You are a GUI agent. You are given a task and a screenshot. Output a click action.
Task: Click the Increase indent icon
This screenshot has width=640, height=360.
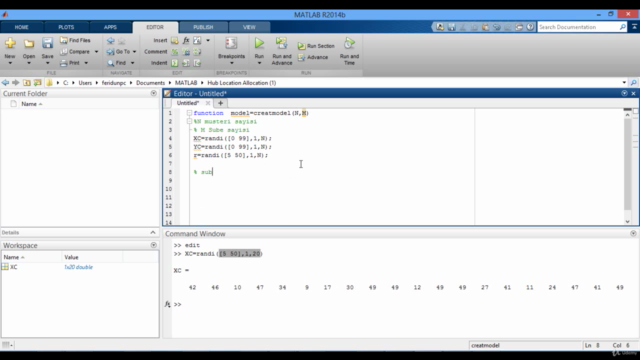pyautogui.click(x=186, y=63)
